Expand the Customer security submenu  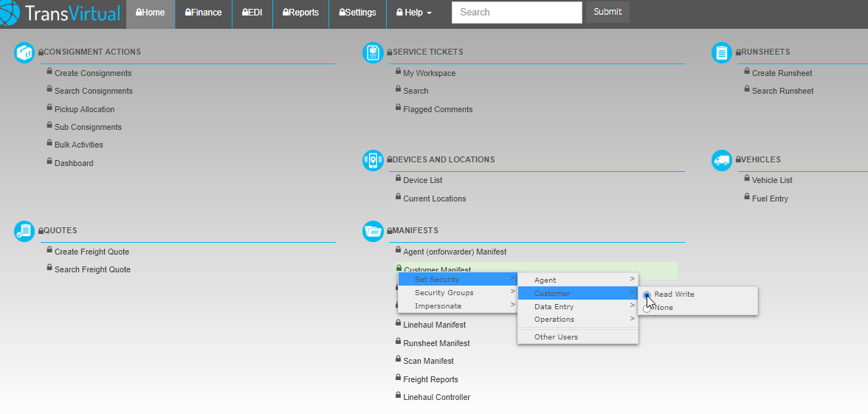coord(577,294)
